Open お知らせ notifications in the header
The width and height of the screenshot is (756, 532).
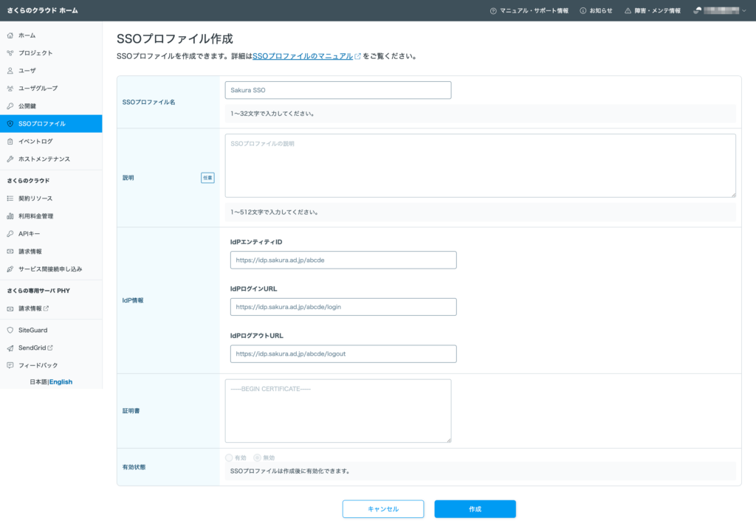pos(596,10)
